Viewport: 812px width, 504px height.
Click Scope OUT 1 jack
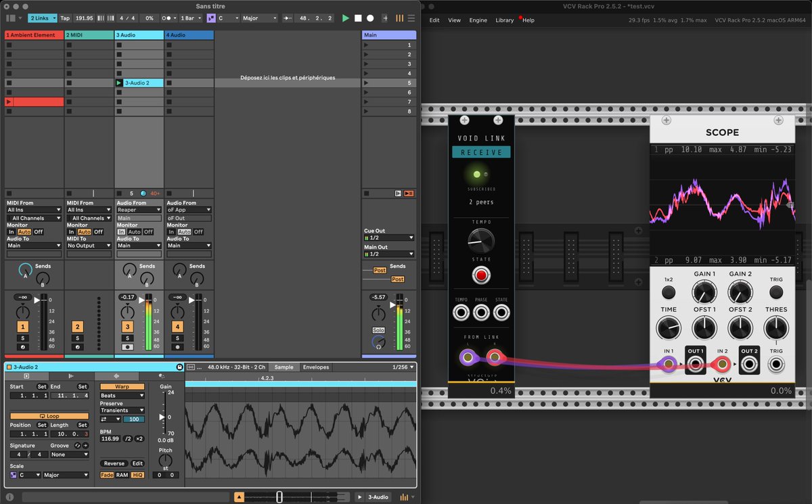click(x=696, y=365)
